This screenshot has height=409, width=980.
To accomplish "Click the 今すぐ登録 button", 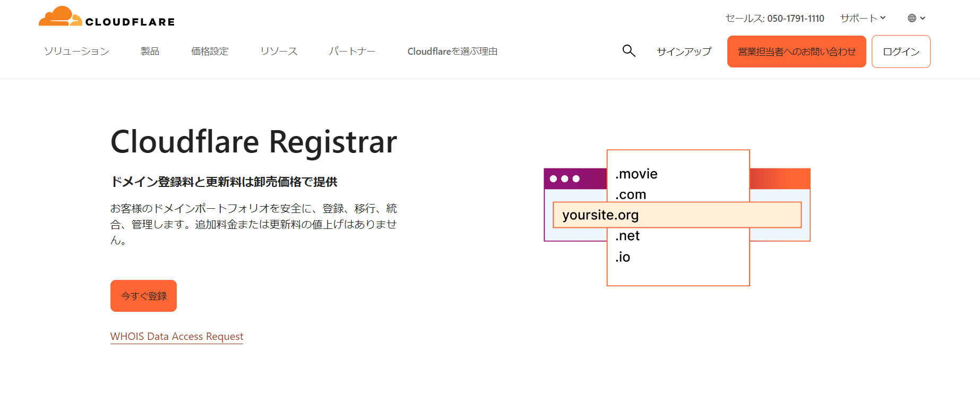I will 143,296.
